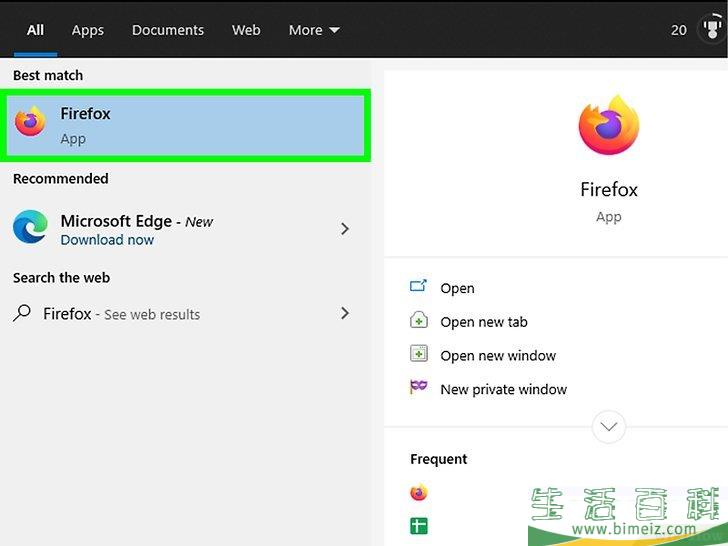
Task: Open the frequent Firefox icon item
Action: point(419,493)
